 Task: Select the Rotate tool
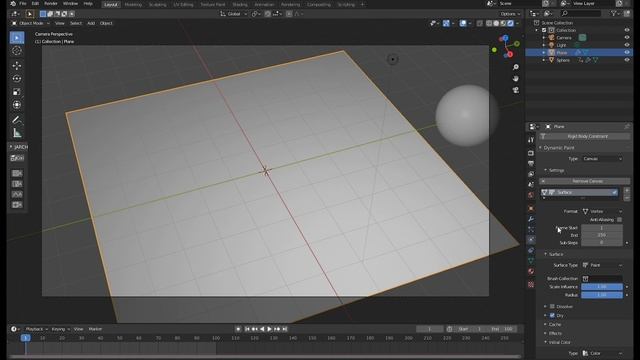[17, 78]
